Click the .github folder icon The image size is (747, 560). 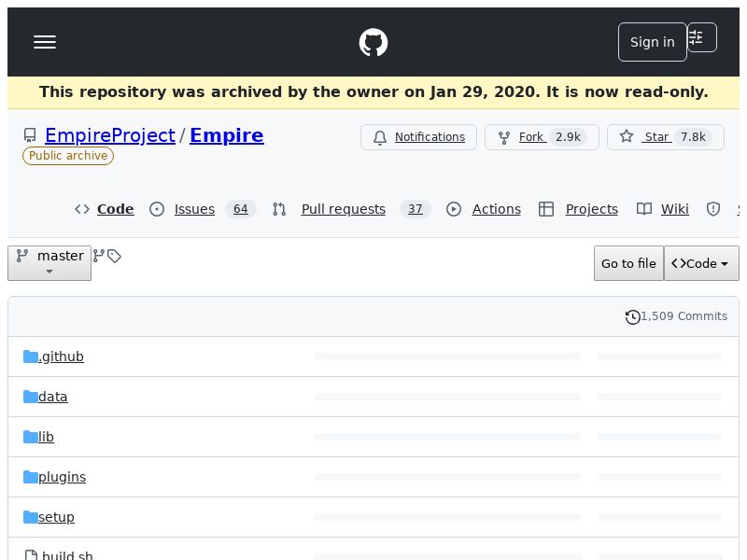(x=31, y=357)
